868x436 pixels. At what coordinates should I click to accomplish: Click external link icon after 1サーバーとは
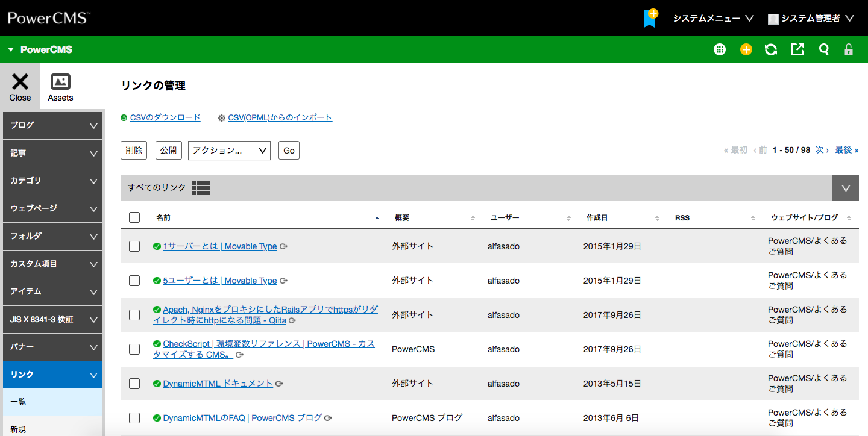point(283,246)
